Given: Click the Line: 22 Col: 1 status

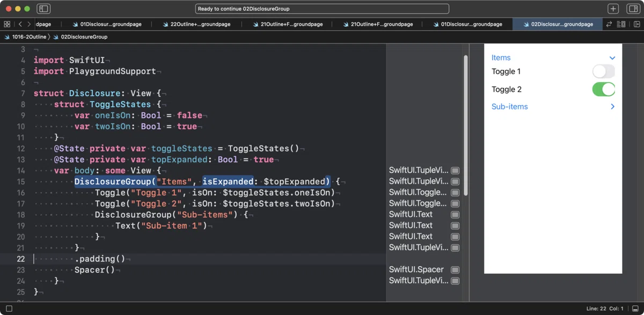Looking at the screenshot, I should click(x=605, y=309).
